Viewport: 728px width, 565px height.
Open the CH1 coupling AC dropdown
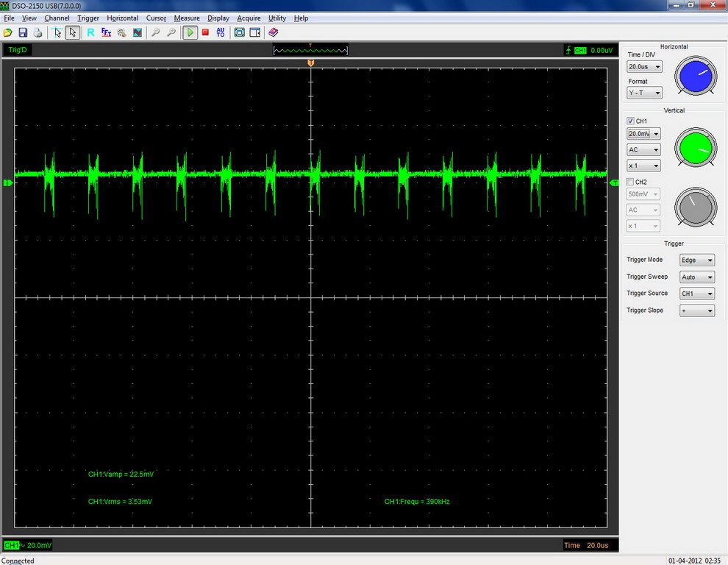click(643, 149)
